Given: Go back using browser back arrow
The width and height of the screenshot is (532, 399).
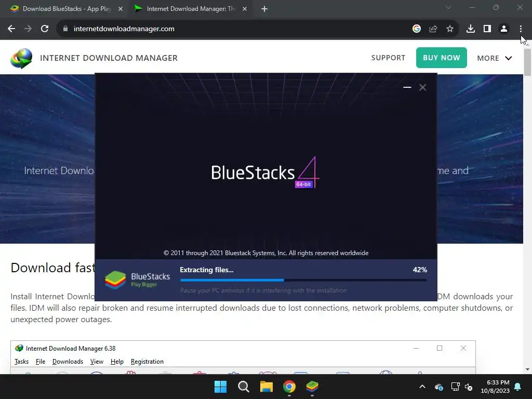Looking at the screenshot, I should tap(11, 29).
